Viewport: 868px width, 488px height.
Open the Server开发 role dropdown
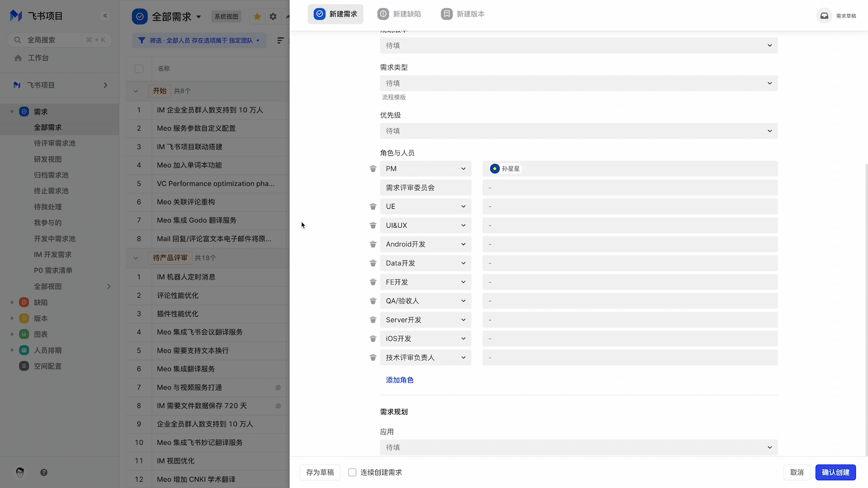(x=425, y=320)
